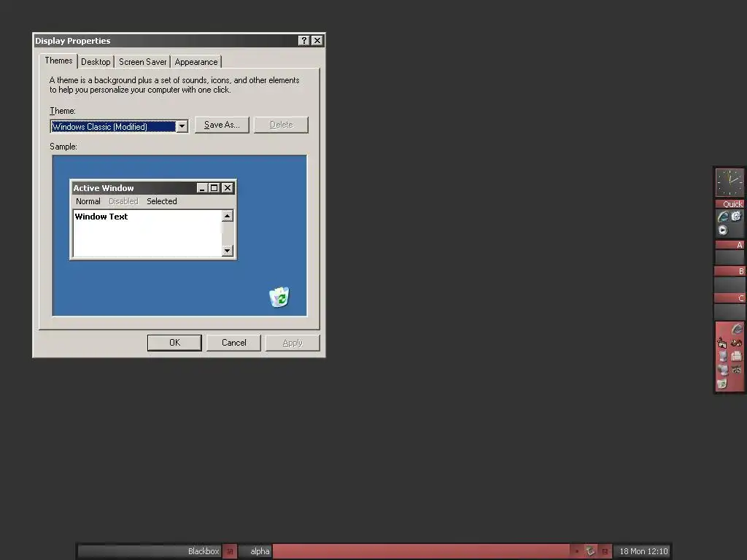
Task: Click the recycle bin icon in the red panel
Action: (722, 384)
